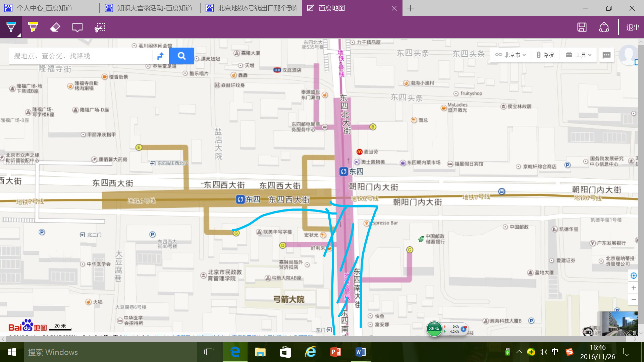Viewport: 644px width, 362px height.
Task: Close the 百度地图 tab
Action: (394, 8)
